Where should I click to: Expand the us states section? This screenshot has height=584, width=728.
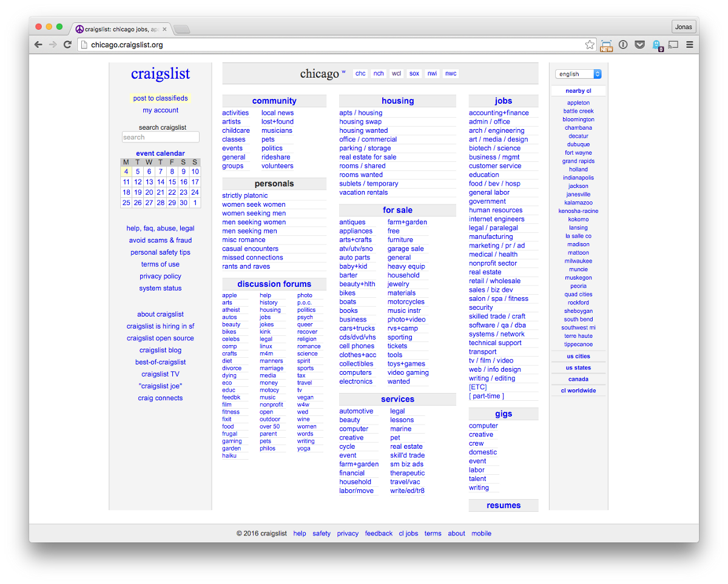(578, 368)
